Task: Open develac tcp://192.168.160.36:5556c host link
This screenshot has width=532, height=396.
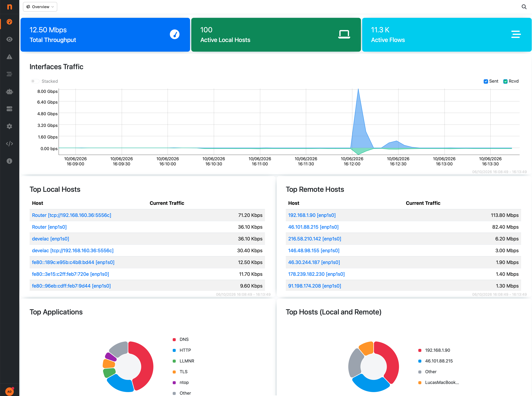Action: [73, 251]
